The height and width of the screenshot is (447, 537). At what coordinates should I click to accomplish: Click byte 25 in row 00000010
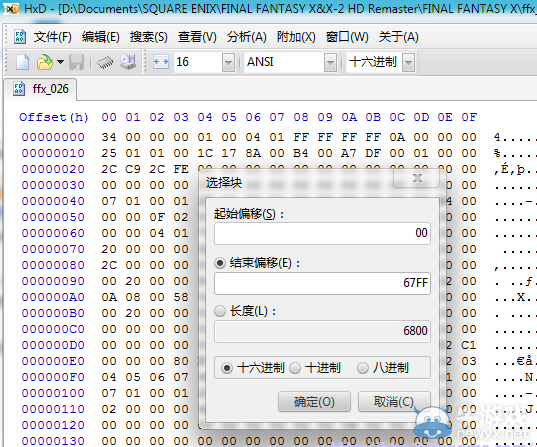tap(109, 153)
